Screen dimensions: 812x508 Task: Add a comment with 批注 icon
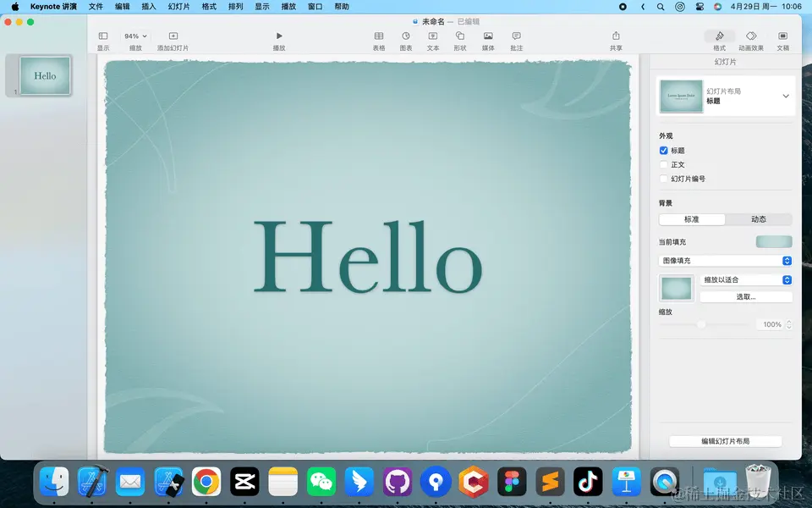tap(516, 41)
